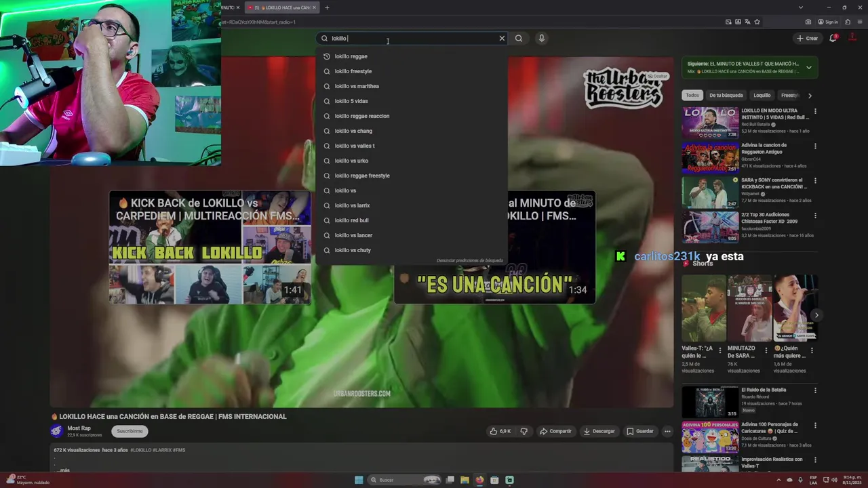Choose the "lokillo freestyle" suggestion
868x488 pixels.
[x=412, y=71]
